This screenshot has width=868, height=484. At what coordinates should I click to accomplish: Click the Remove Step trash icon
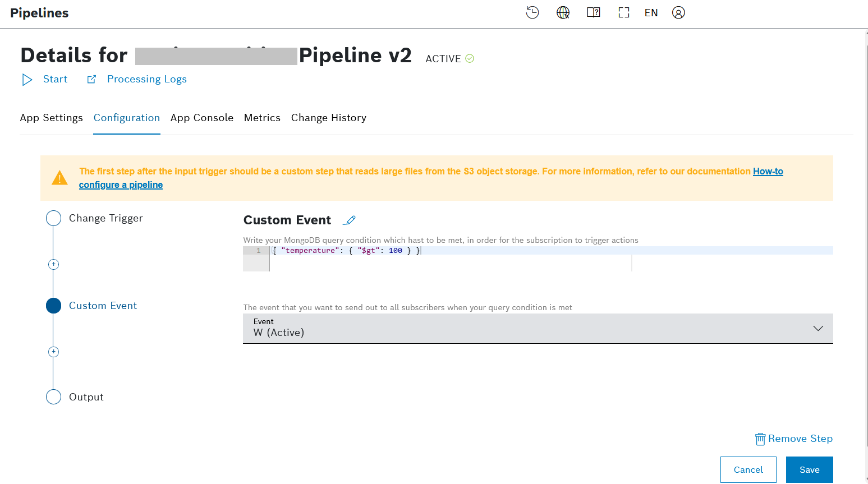(x=760, y=439)
